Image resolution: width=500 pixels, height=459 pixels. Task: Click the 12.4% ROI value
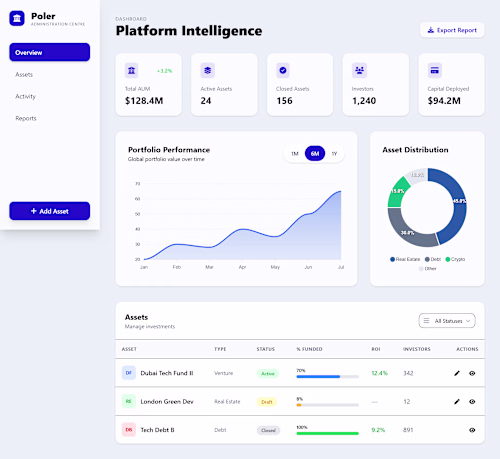click(x=380, y=373)
